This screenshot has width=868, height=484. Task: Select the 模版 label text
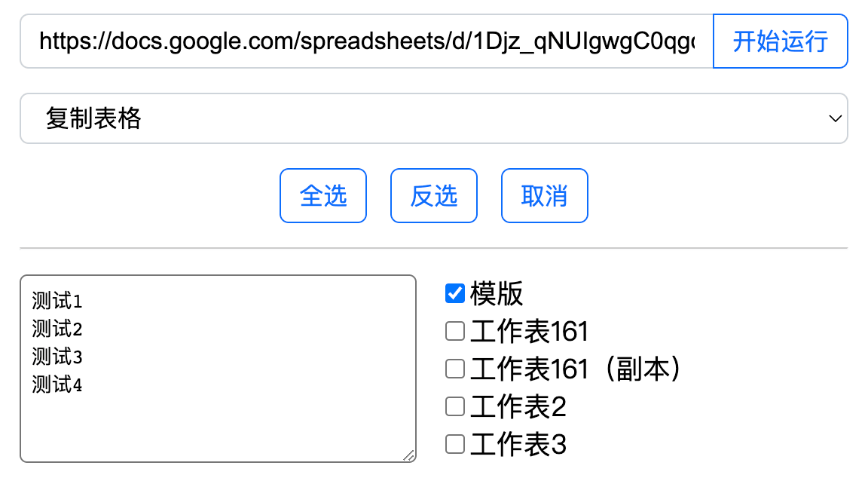[497, 293]
